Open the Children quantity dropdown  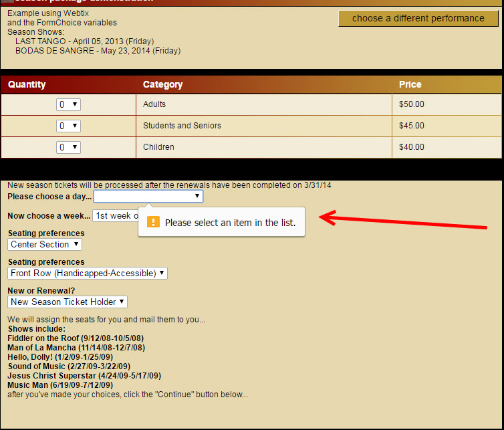68,147
